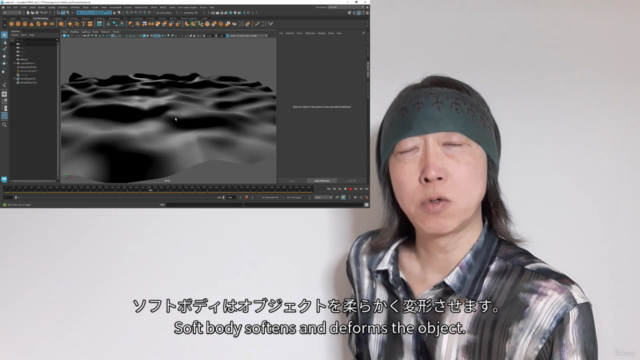640x360 pixels.
Task: Open the menu set dropdown
Action: tap(12, 13)
